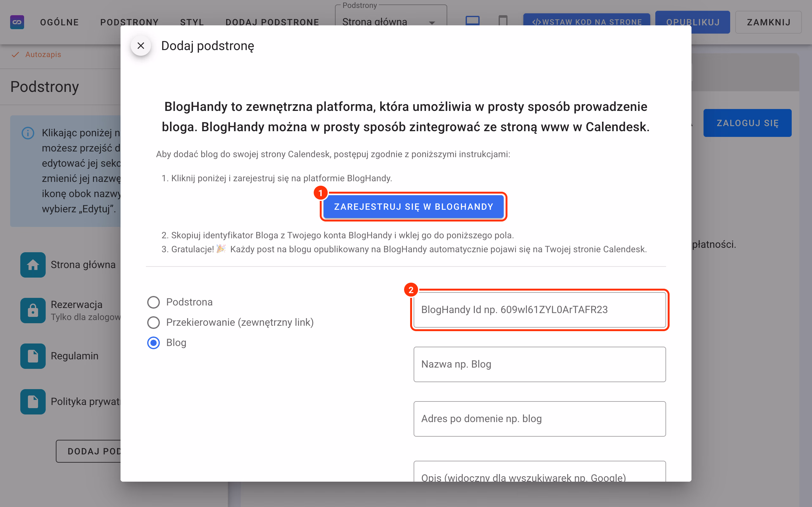
Task: Select the Blog radio option
Action: (x=153, y=343)
